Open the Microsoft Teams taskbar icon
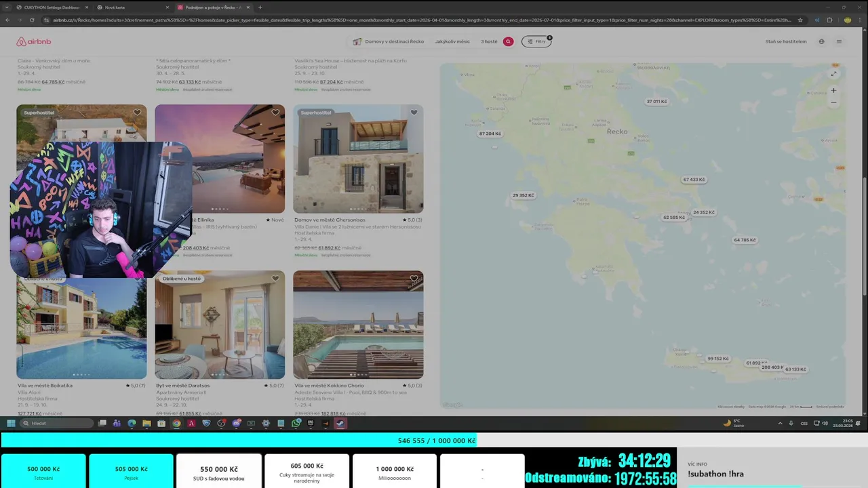Image resolution: width=868 pixels, height=488 pixels. point(117,423)
